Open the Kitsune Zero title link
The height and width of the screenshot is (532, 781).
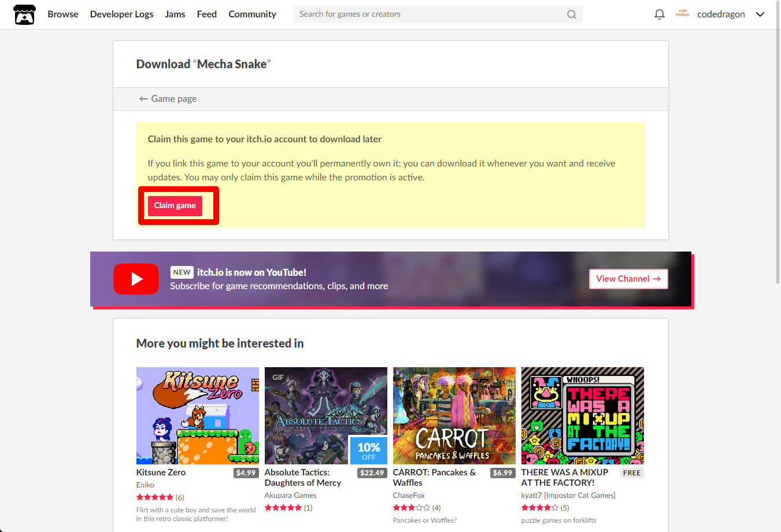pyautogui.click(x=161, y=472)
